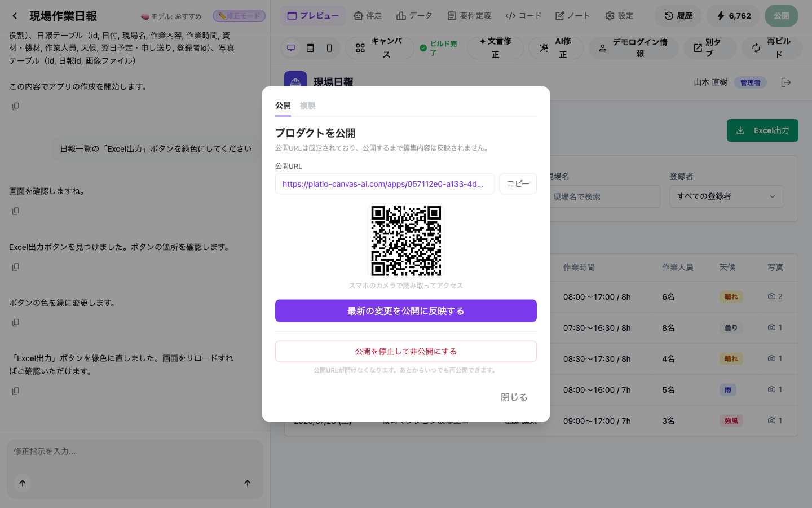Click 最新の変更を公開に反映する
This screenshot has height=508, width=812.
[406, 311]
